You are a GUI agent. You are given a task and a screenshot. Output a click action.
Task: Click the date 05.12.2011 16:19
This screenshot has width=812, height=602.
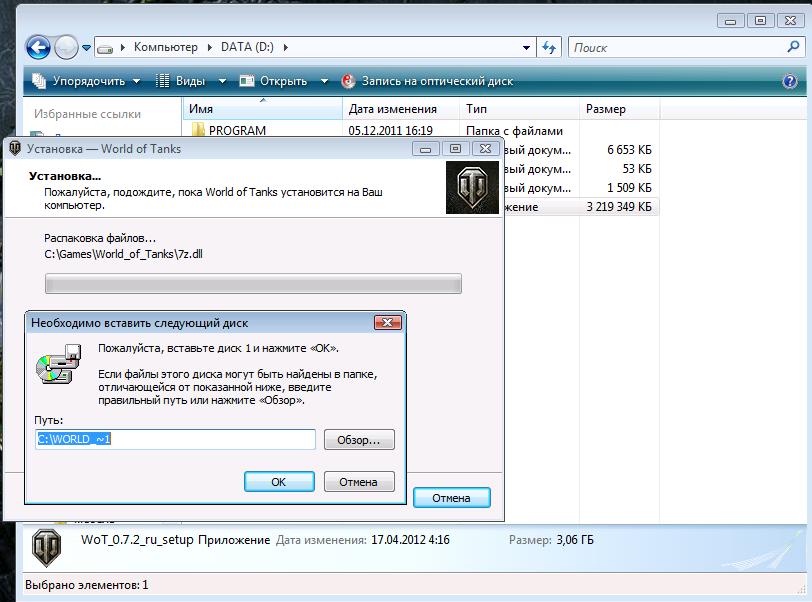[x=390, y=131]
